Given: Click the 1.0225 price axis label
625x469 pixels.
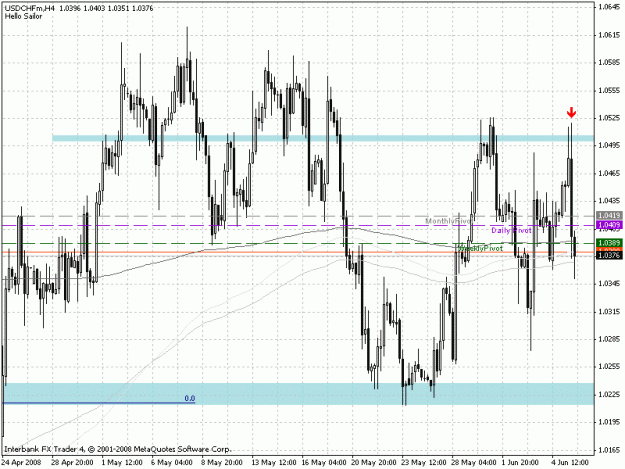Looking at the screenshot, I should (x=609, y=394).
